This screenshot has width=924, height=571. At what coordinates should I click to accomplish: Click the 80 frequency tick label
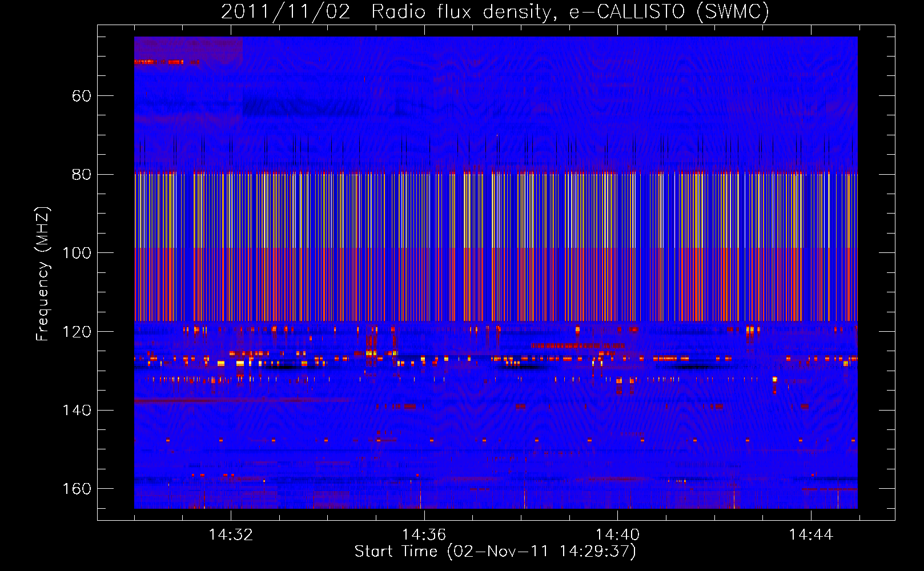(x=81, y=174)
